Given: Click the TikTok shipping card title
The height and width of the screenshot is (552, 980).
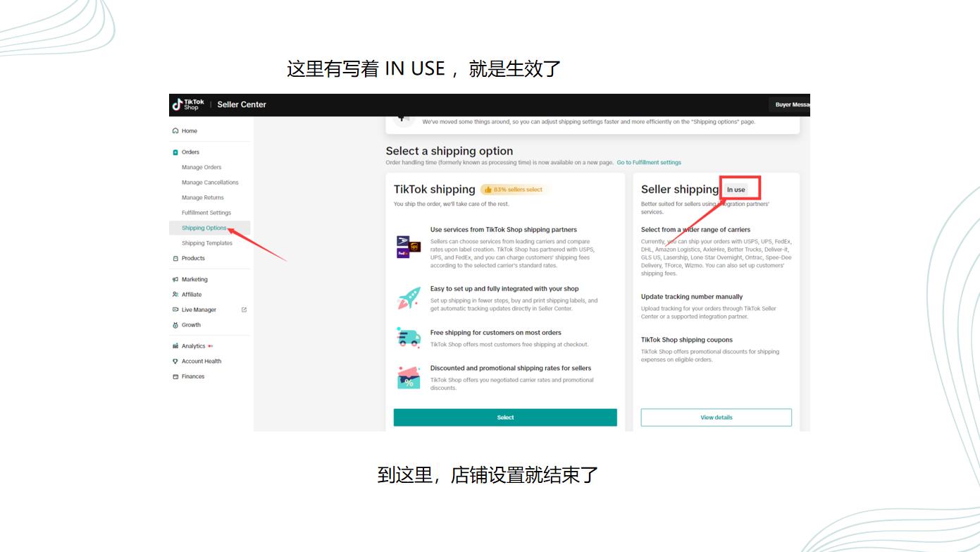Looking at the screenshot, I should tap(434, 190).
